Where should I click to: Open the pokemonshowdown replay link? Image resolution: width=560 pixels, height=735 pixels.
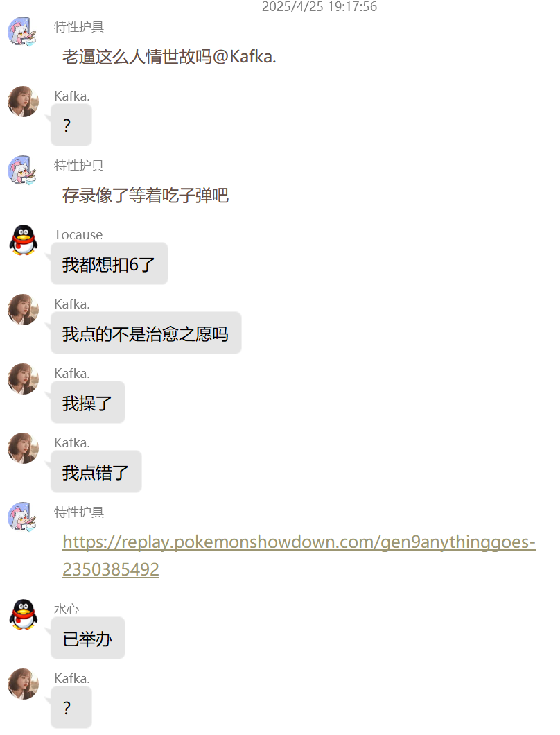pos(299,555)
